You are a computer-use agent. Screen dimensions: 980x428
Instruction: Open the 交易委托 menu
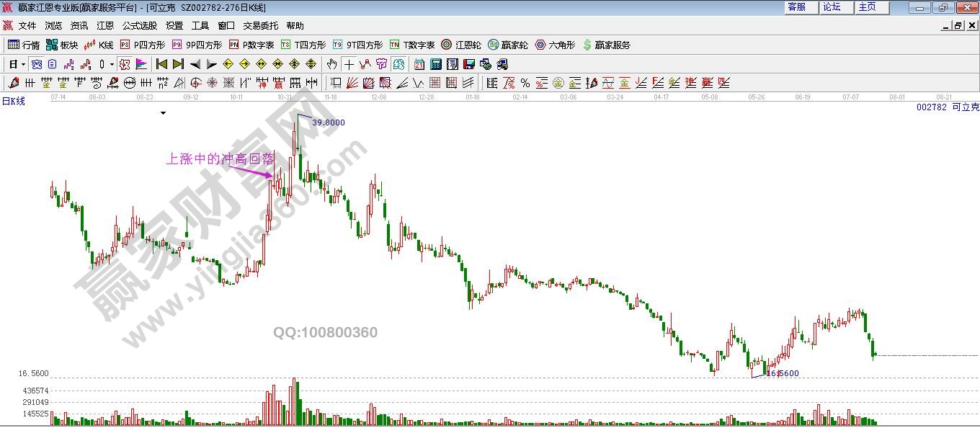tap(260, 26)
